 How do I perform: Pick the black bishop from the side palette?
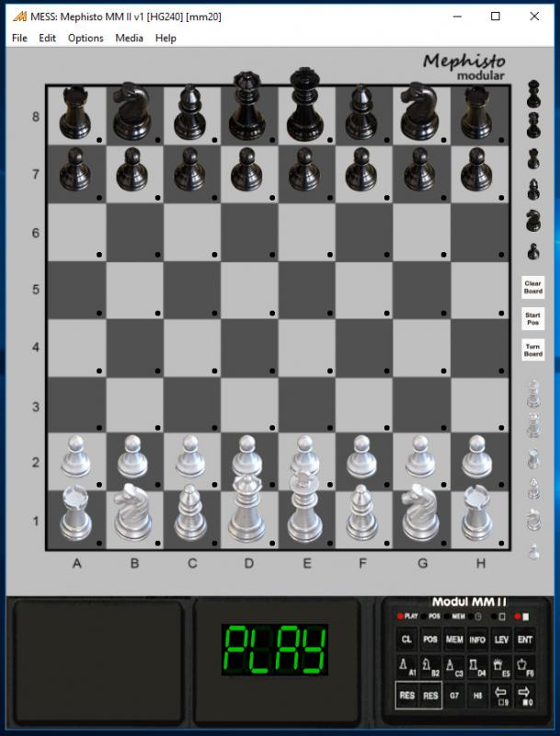[533, 190]
